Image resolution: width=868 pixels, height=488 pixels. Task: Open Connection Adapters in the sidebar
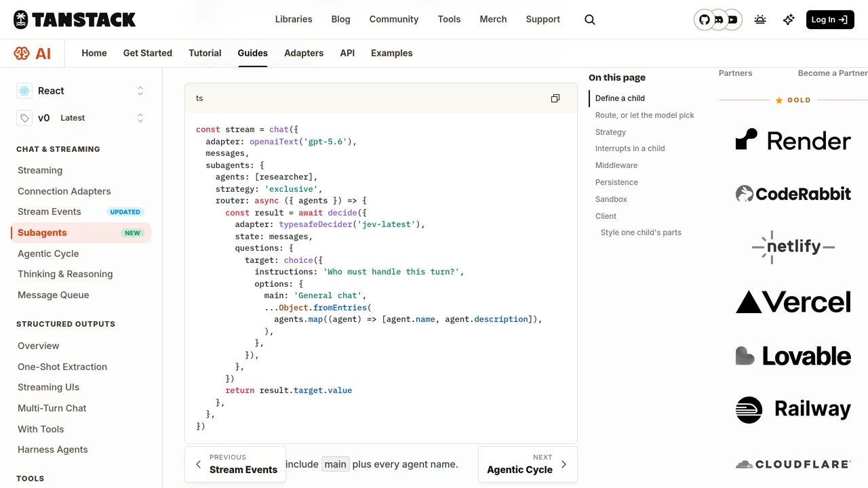(x=64, y=191)
